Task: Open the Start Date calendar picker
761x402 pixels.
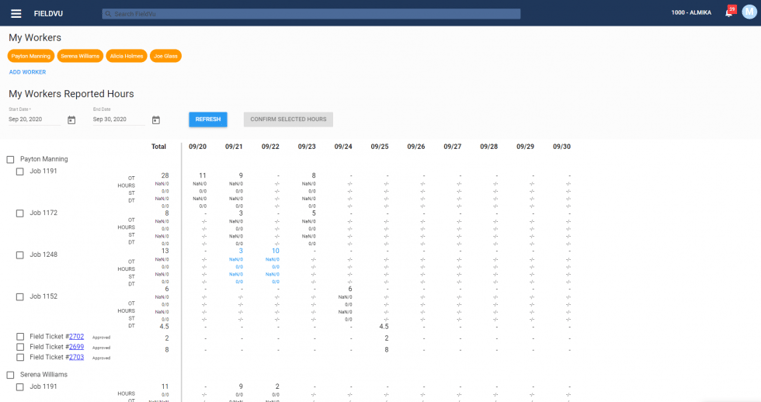Action: pos(71,120)
